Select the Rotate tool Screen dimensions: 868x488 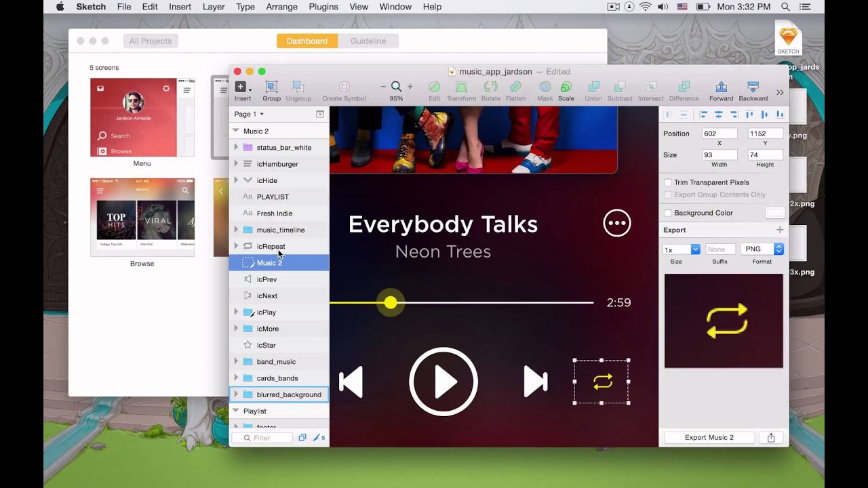pyautogui.click(x=490, y=91)
